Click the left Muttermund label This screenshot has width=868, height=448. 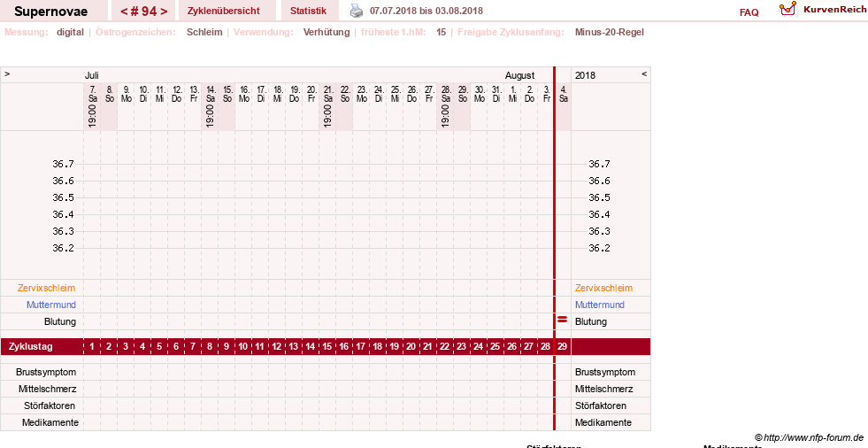point(51,305)
